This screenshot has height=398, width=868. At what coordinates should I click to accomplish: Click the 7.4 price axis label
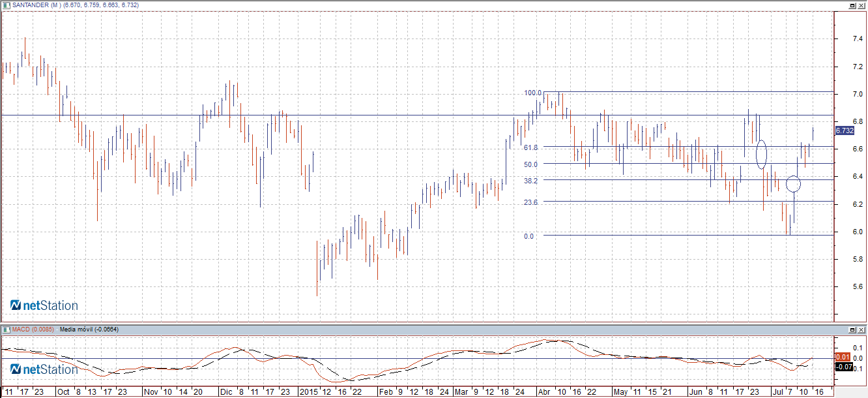click(858, 39)
